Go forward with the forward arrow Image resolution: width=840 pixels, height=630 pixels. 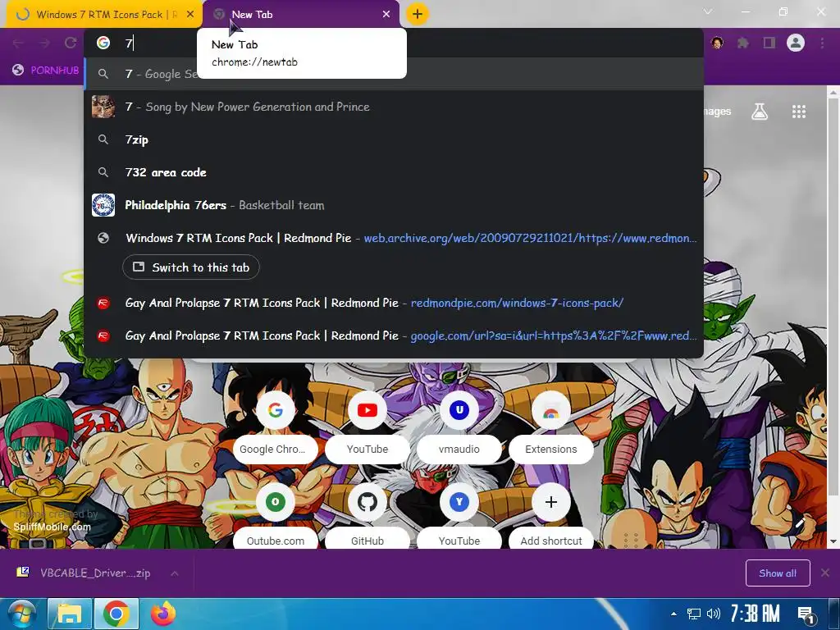coord(44,43)
